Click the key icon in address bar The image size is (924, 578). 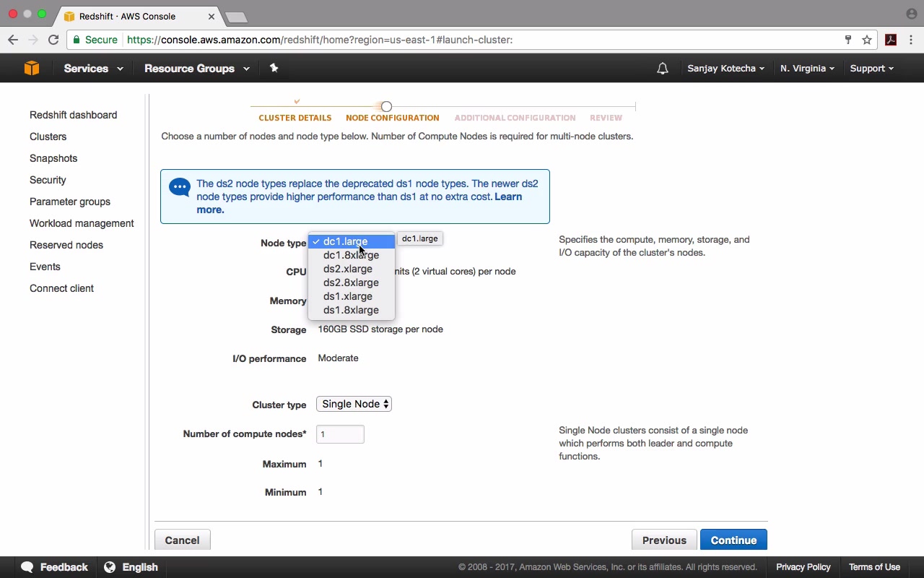[848, 40]
